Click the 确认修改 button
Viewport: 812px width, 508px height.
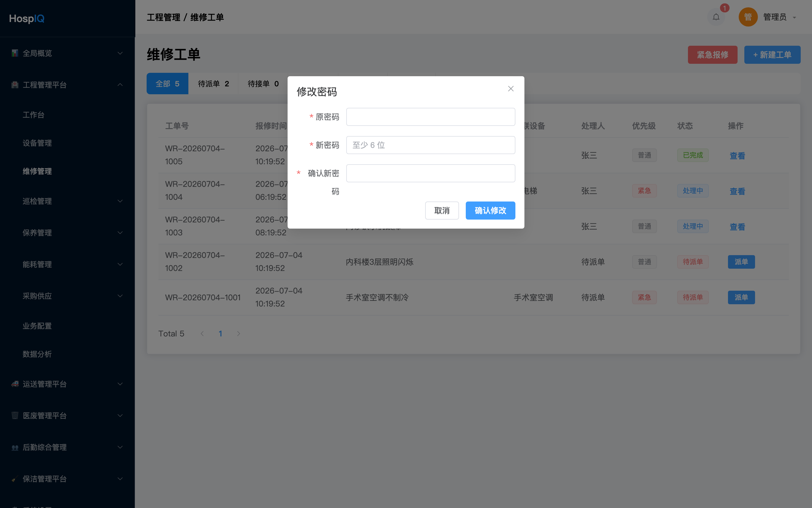pos(490,211)
